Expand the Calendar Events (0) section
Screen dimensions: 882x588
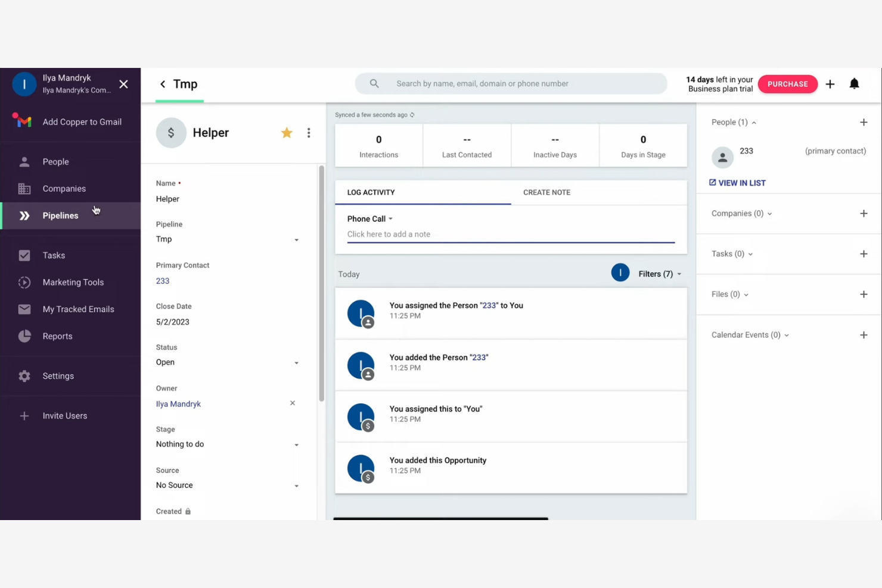[x=750, y=335]
